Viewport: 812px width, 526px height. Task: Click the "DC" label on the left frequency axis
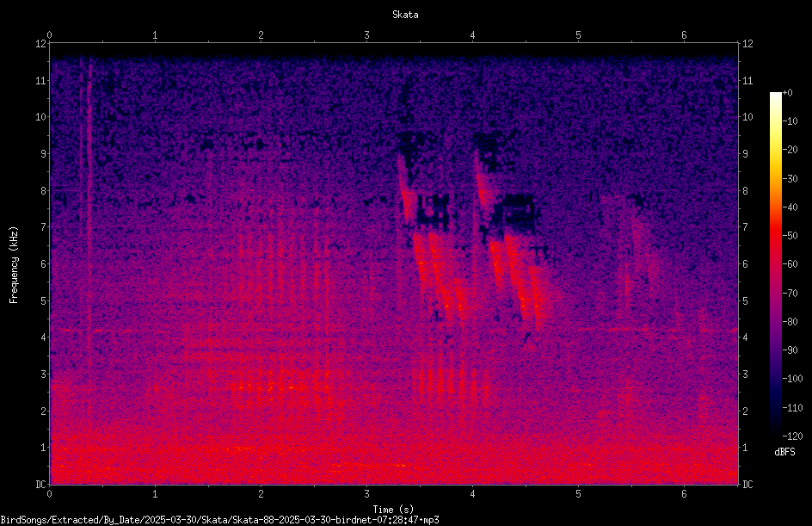point(41,484)
